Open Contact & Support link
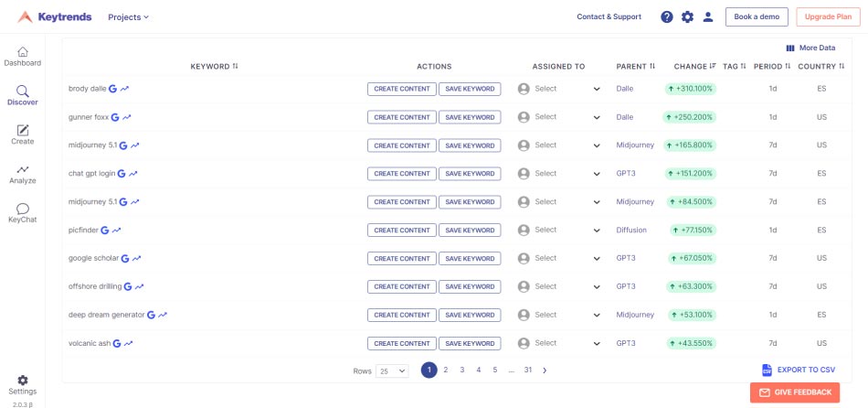The width and height of the screenshot is (868, 408). 609,16
